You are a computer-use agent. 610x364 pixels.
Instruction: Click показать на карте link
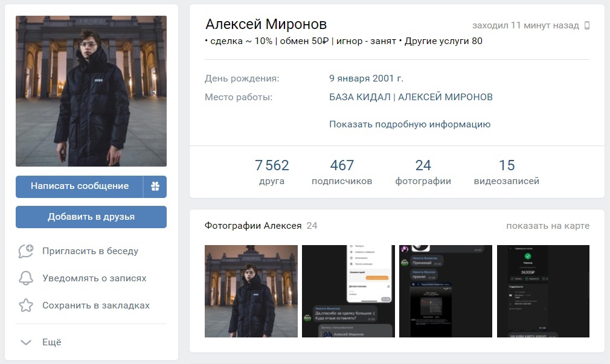[547, 226]
